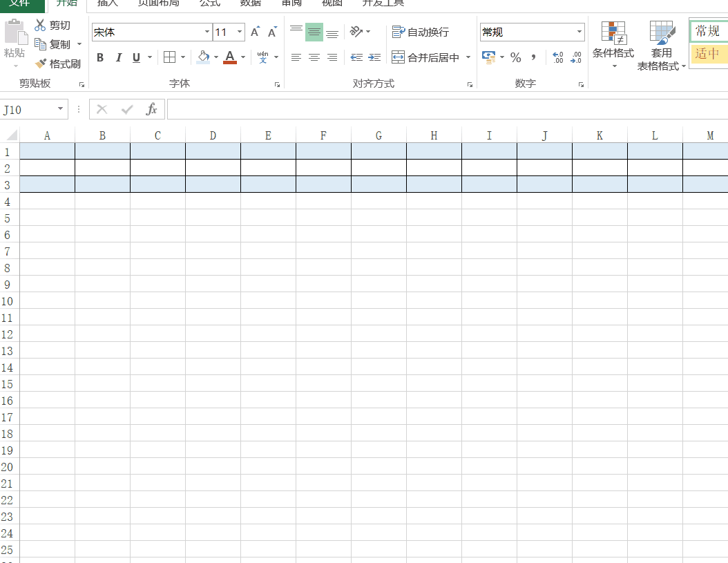Select row 10 header
The image size is (728, 563).
point(8,301)
